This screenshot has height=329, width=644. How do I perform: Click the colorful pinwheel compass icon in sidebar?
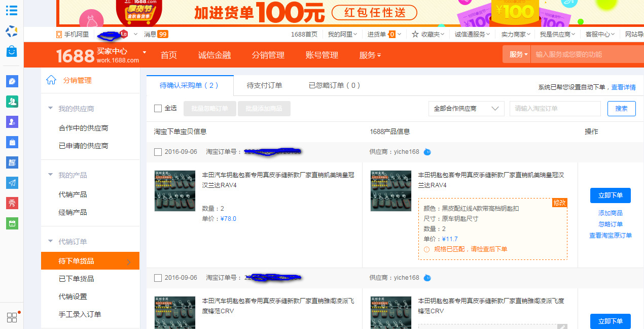coord(12,31)
